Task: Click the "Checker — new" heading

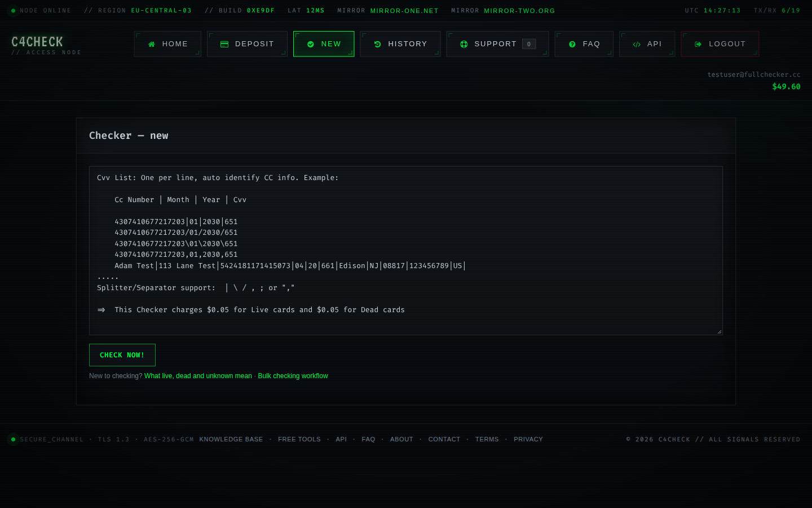Action: [x=129, y=135]
